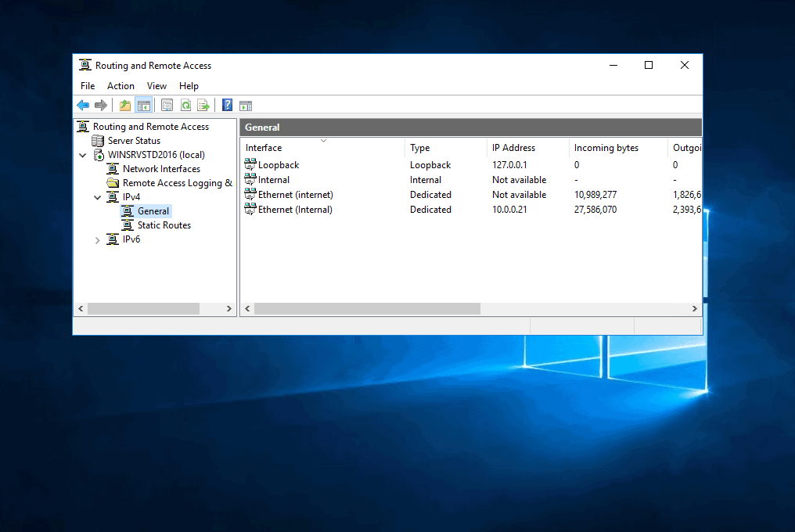Maximize the Routing and Remote Access window
The image size is (795, 532).
(649, 65)
